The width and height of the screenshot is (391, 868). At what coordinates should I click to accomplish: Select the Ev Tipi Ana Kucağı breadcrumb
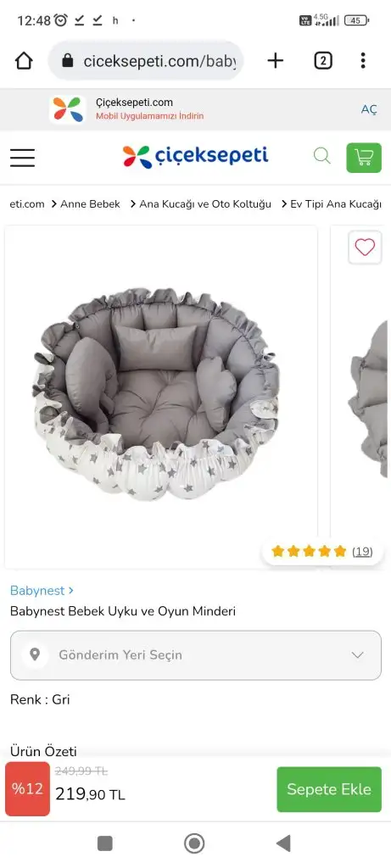click(336, 203)
